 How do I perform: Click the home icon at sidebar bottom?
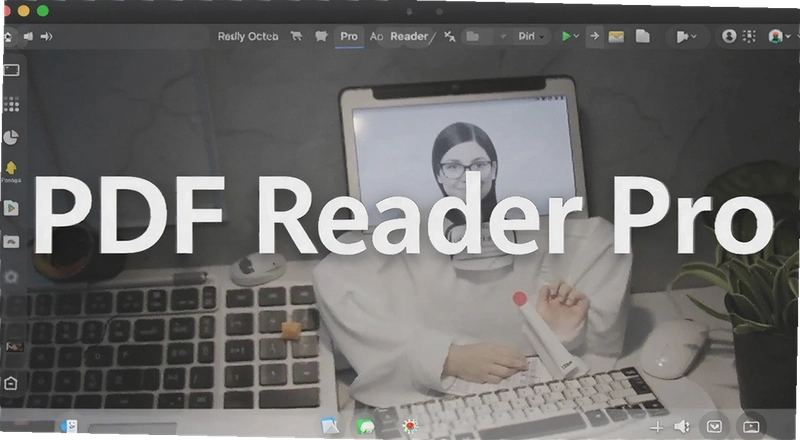pos(10,382)
